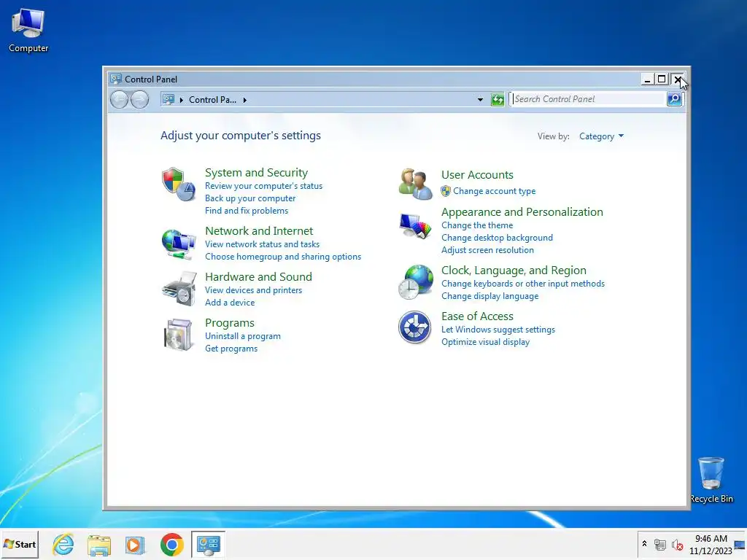747x560 pixels.
Task: Click Let Windows suggest settings
Action: click(498, 330)
